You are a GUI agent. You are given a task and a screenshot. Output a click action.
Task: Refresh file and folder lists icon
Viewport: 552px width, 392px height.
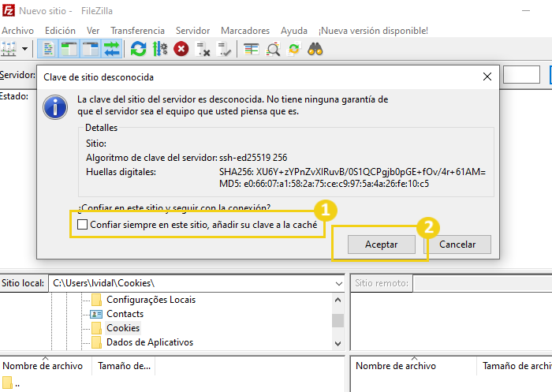[x=138, y=49]
